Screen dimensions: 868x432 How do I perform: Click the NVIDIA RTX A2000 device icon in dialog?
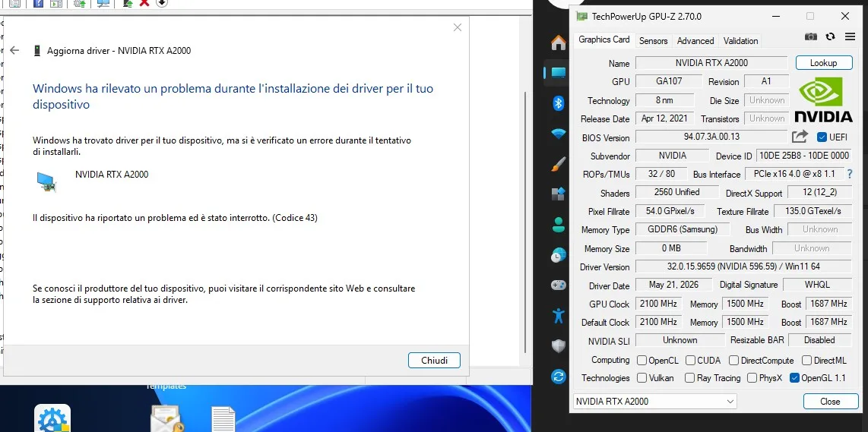click(46, 182)
